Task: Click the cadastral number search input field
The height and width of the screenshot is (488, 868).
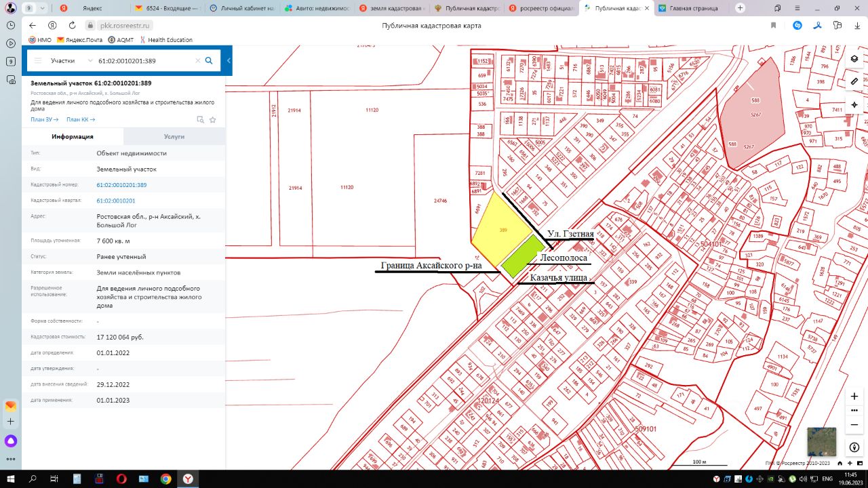Action: (144, 60)
